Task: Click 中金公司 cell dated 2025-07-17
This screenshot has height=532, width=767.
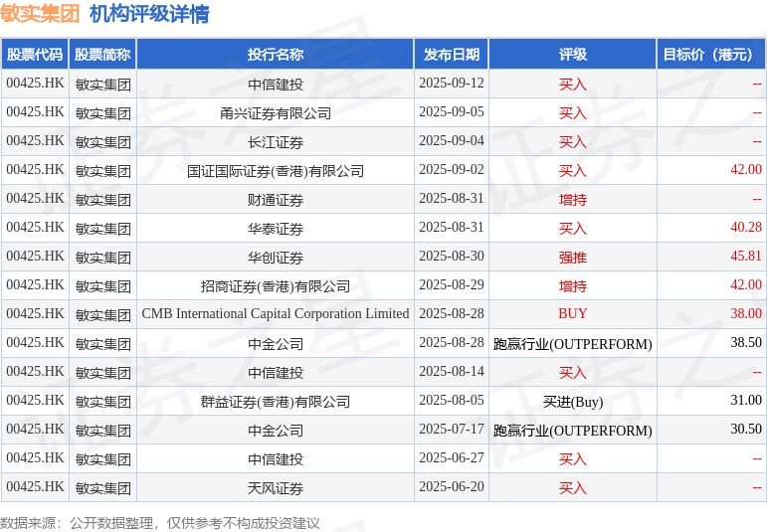Action: [x=276, y=431]
